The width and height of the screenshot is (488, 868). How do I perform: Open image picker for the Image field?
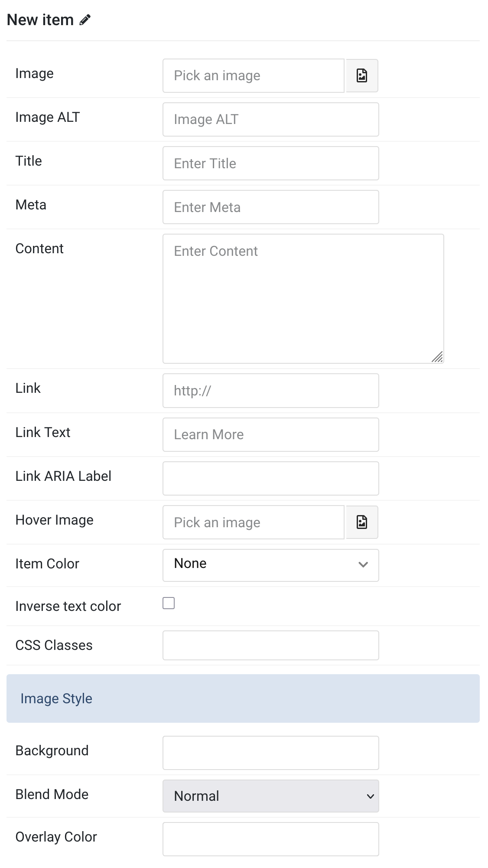point(362,75)
